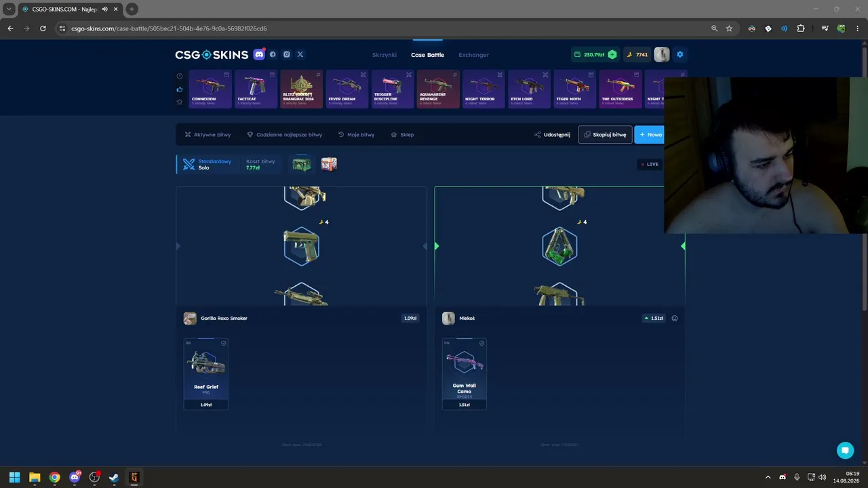
Task: Reload the page in Chrome
Action: pyautogui.click(x=43, y=28)
